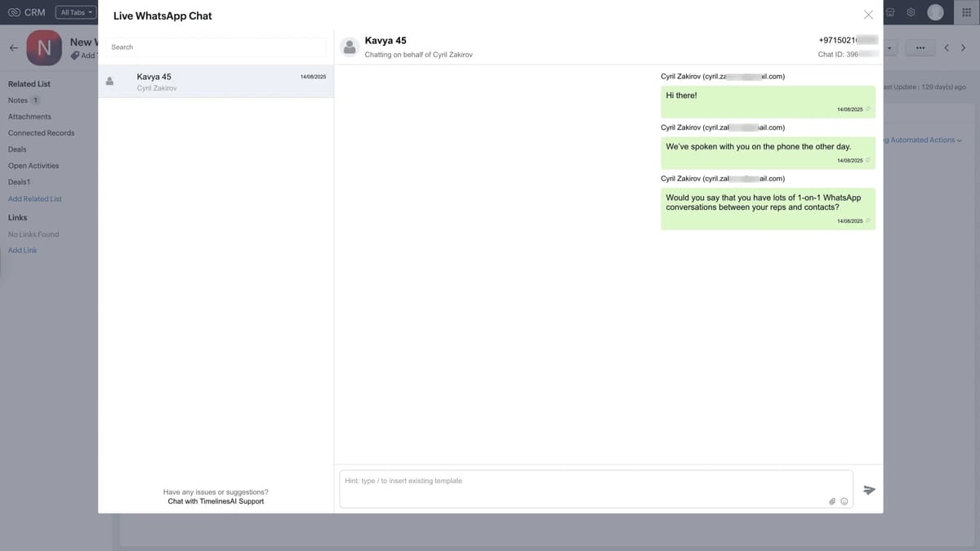Click the contact icon on the Kavya 45 list entry

click(109, 80)
